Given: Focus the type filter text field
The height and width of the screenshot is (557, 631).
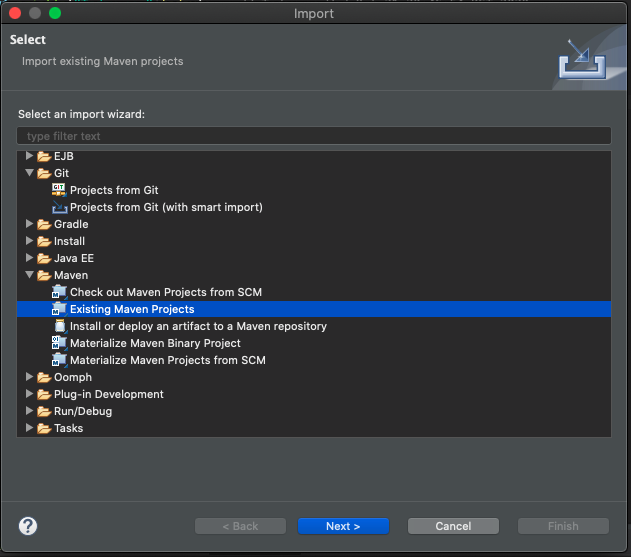Looking at the screenshot, I should [x=314, y=136].
